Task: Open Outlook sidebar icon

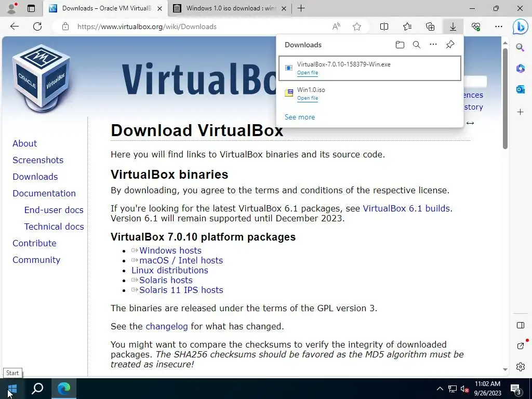Action: point(520,89)
